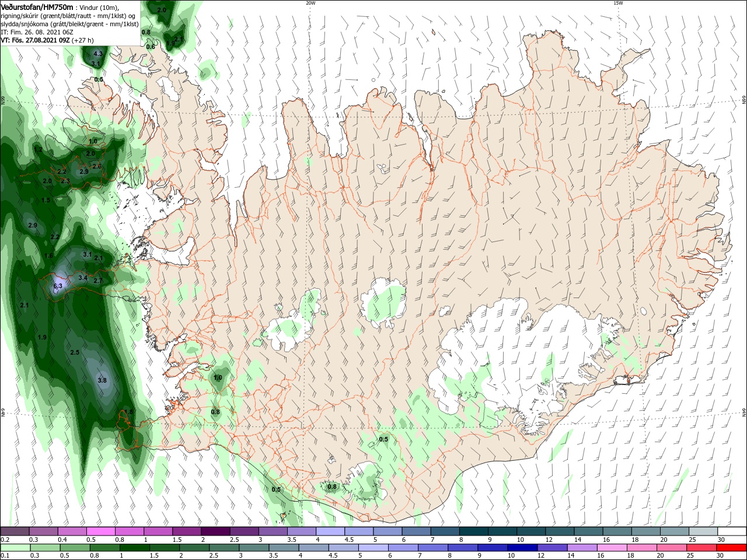Click the 4.3 precipitation value on the map
The height and width of the screenshot is (560, 747).
(x=97, y=54)
